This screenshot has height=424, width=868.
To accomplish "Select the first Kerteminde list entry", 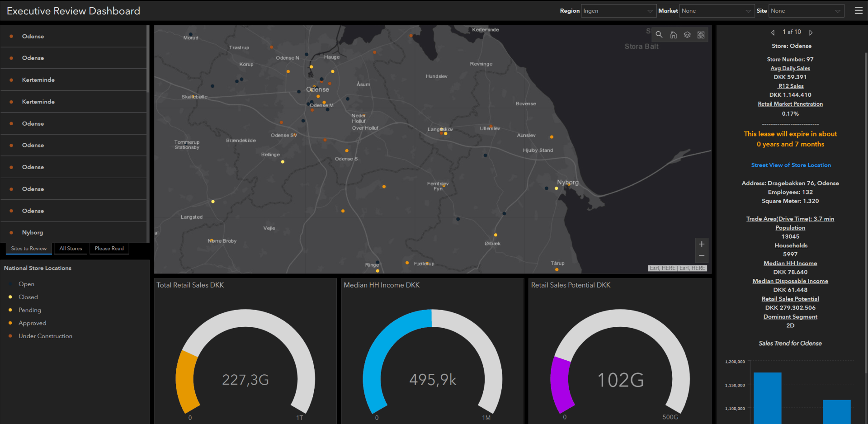I will point(38,80).
